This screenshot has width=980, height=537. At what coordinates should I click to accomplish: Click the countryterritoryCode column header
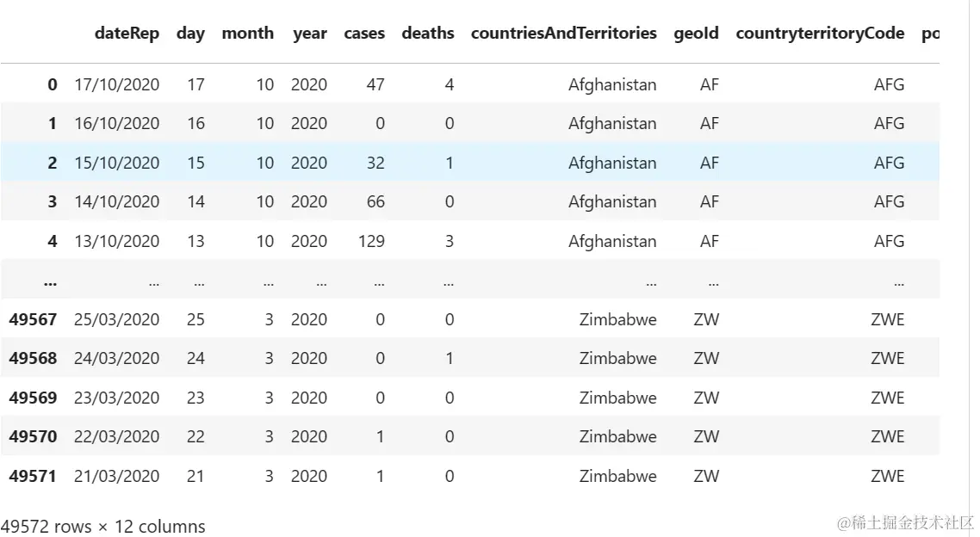[820, 34]
